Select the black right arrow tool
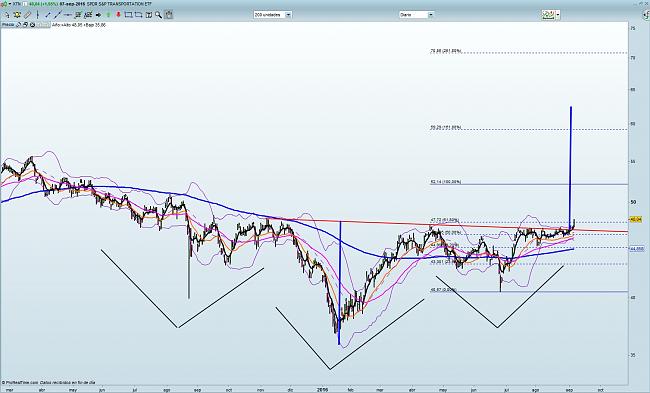This screenshot has width=650, height=393. [98, 15]
